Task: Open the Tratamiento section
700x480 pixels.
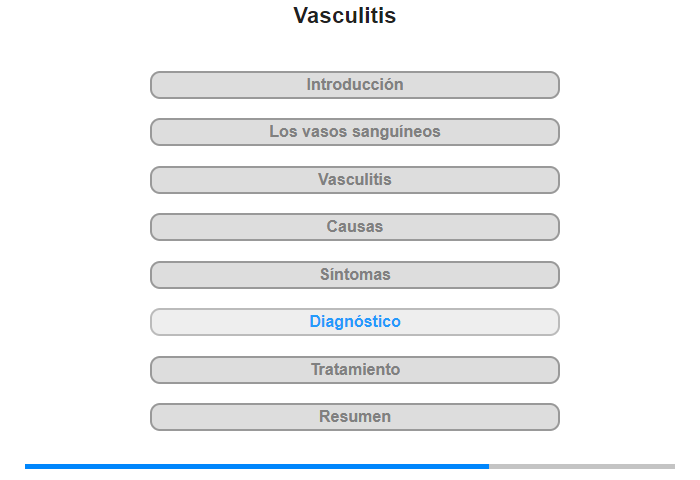Action: point(354,370)
